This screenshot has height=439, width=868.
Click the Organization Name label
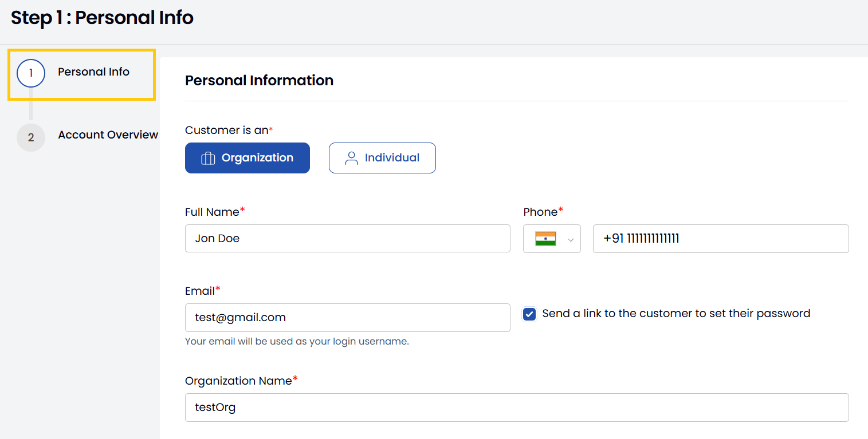pos(238,381)
